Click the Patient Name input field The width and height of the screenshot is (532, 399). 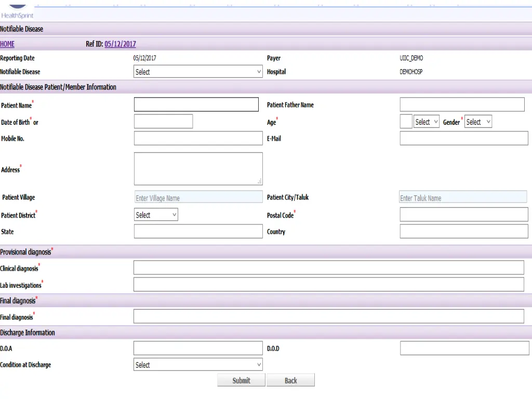(x=196, y=104)
